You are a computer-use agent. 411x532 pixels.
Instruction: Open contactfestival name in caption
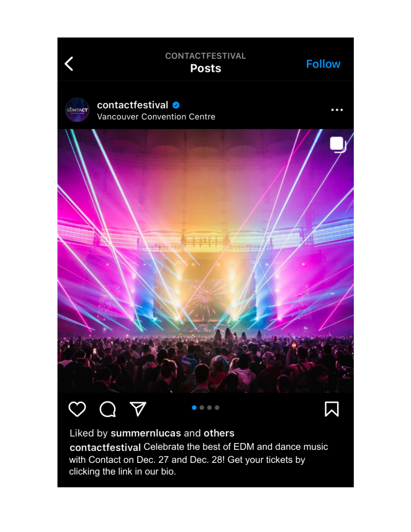pos(105,448)
